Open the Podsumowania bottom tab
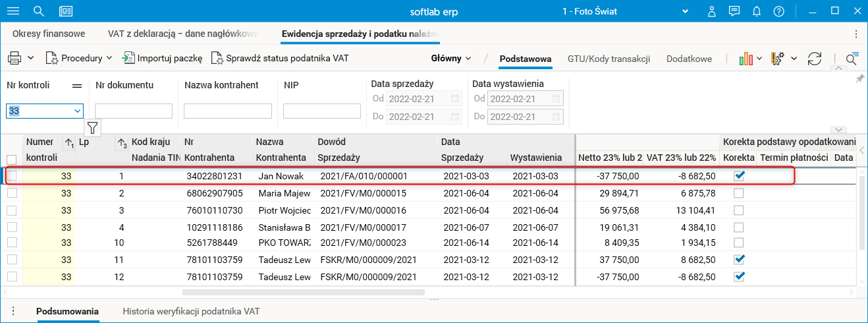This screenshot has height=323, width=868. point(68,310)
